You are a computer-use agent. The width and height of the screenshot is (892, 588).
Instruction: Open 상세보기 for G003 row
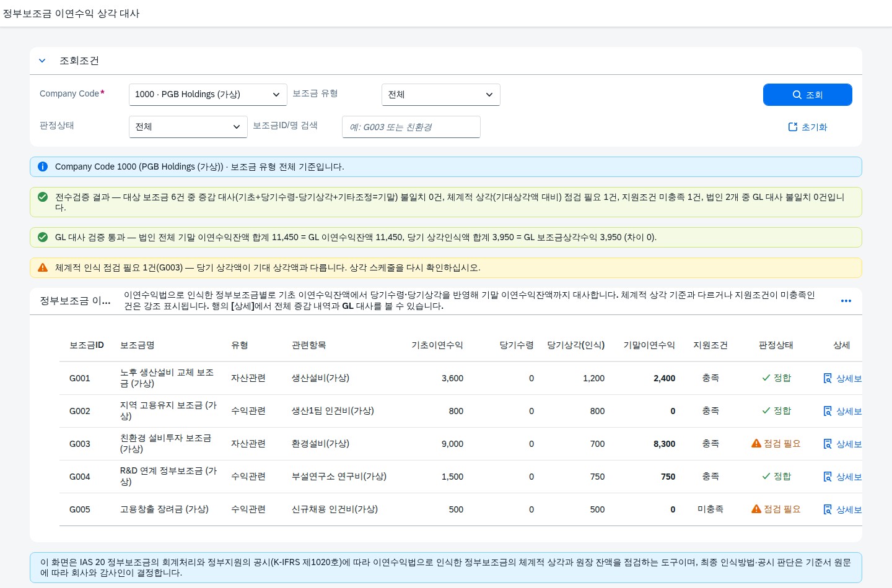click(x=842, y=444)
